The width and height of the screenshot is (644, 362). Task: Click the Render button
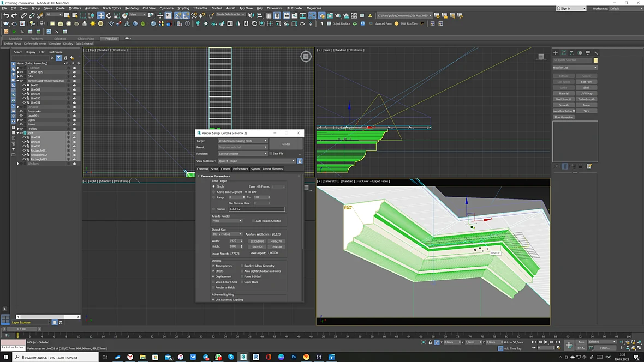(x=286, y=144)
